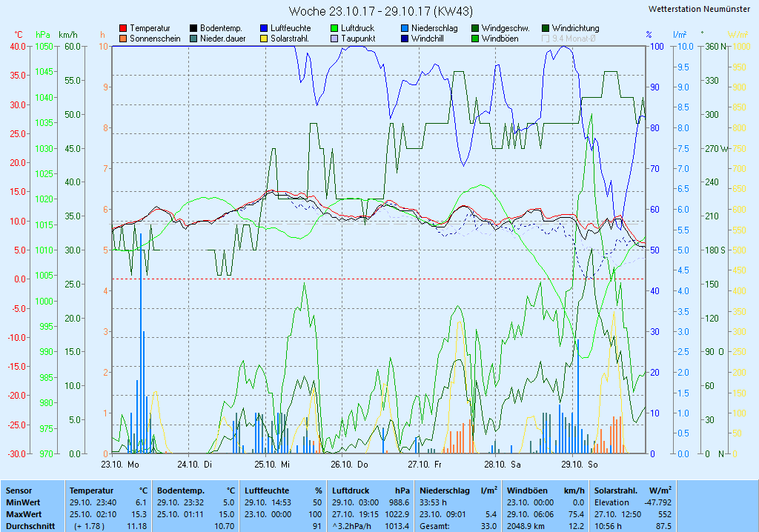The width and height of the screenshot is (759, 532).
Task: Click the Luftdruck column header in the table
Action: [x=351, y=491]
